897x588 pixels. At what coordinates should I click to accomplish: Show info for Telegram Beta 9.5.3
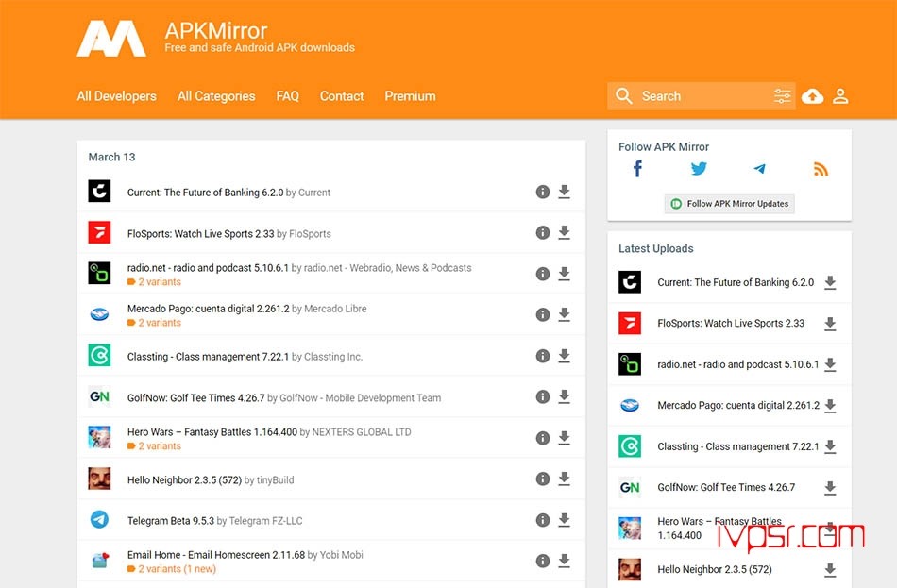[543, 520]
